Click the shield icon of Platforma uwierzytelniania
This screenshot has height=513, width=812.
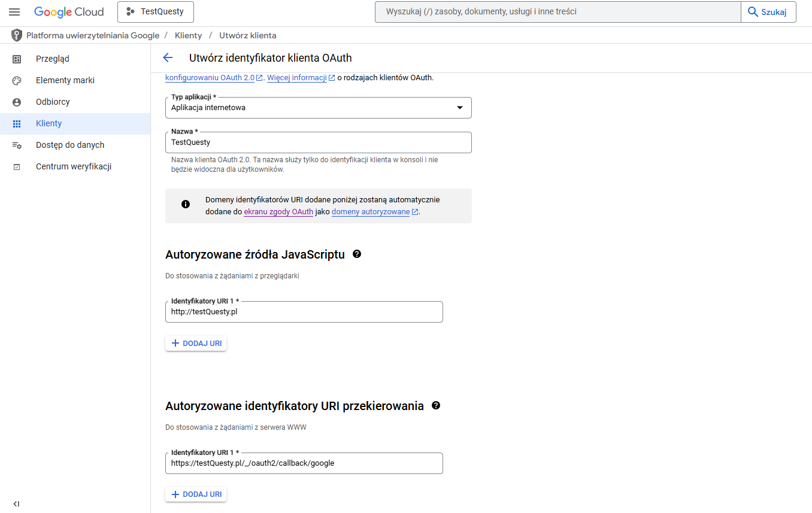click(17, 35)
